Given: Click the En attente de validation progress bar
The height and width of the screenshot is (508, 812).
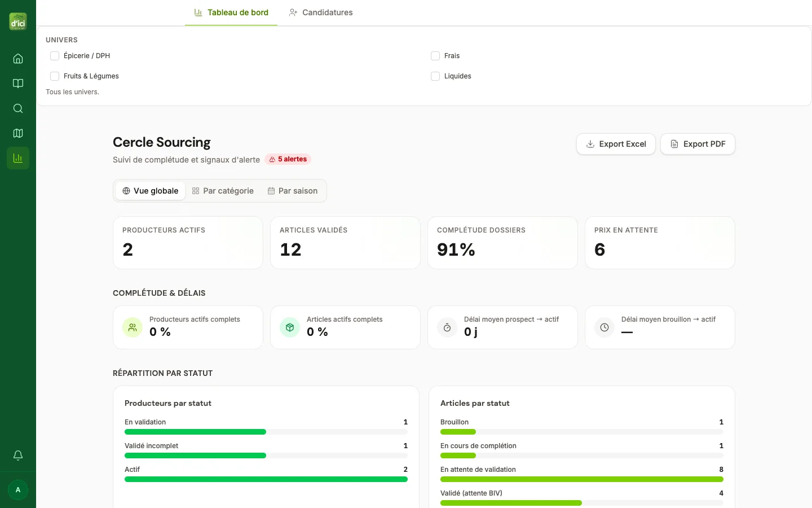Looking at the screenshot, I should [582, 479].
